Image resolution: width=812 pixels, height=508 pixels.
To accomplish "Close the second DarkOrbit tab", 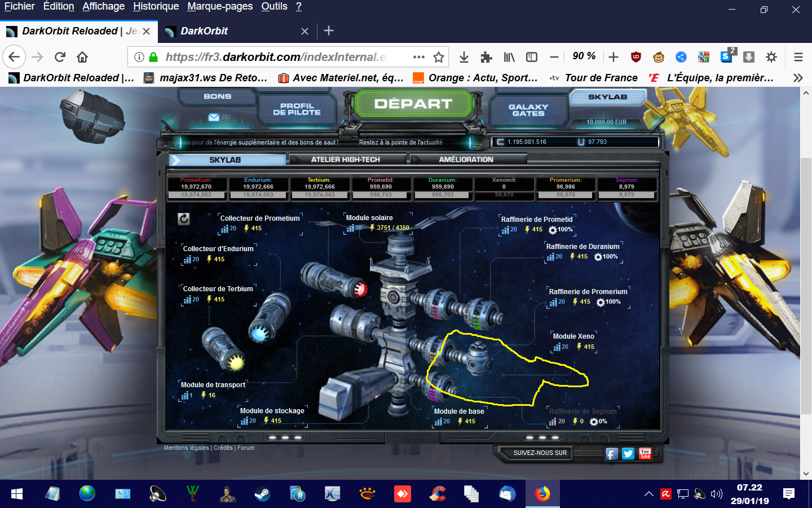I will pyautogui.click(x=304, y=31).
